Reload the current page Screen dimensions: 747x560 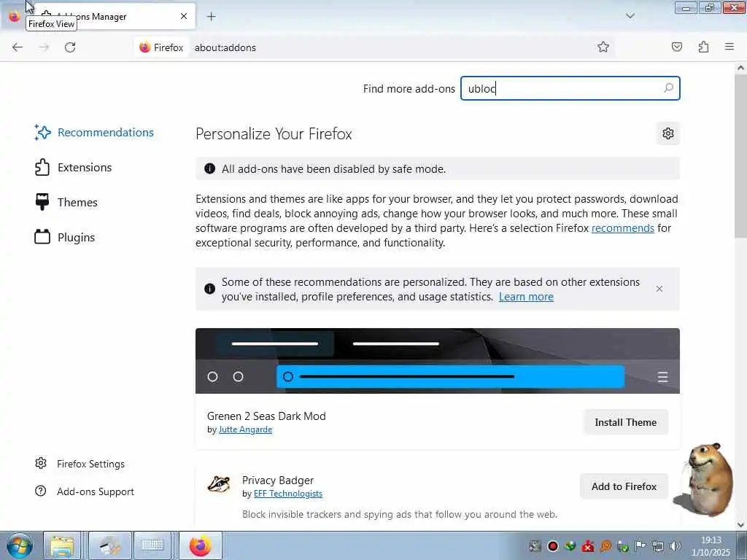click(x=70, y=47)
